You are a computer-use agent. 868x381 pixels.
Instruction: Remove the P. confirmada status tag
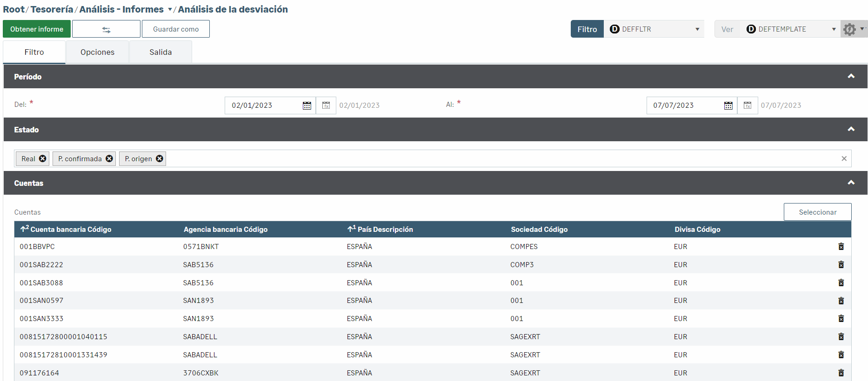coord(109,159)
